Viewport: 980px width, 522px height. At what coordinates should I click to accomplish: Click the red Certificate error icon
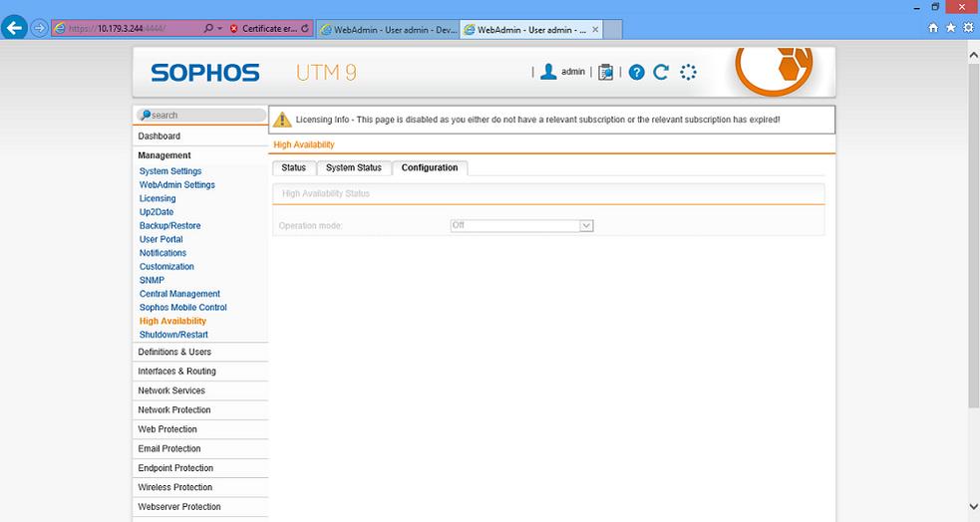pyautogui.click(x=233, y=29)
